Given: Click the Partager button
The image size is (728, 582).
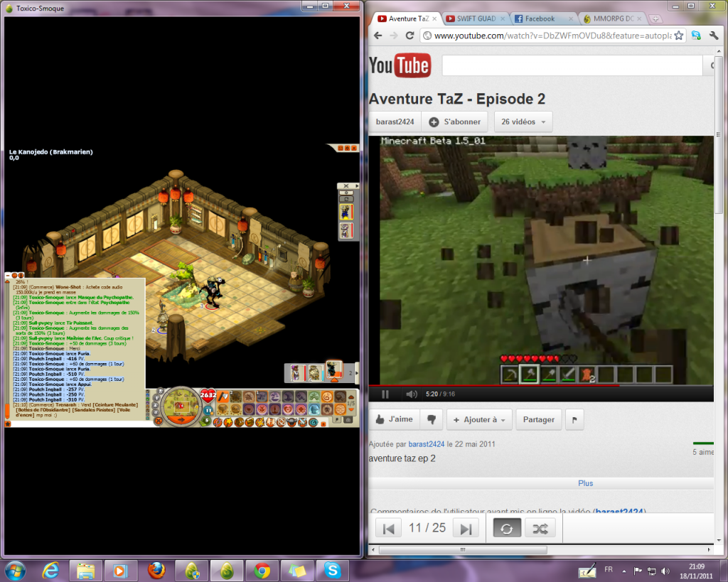Looking at the screenshot, I should coord(539,419).
